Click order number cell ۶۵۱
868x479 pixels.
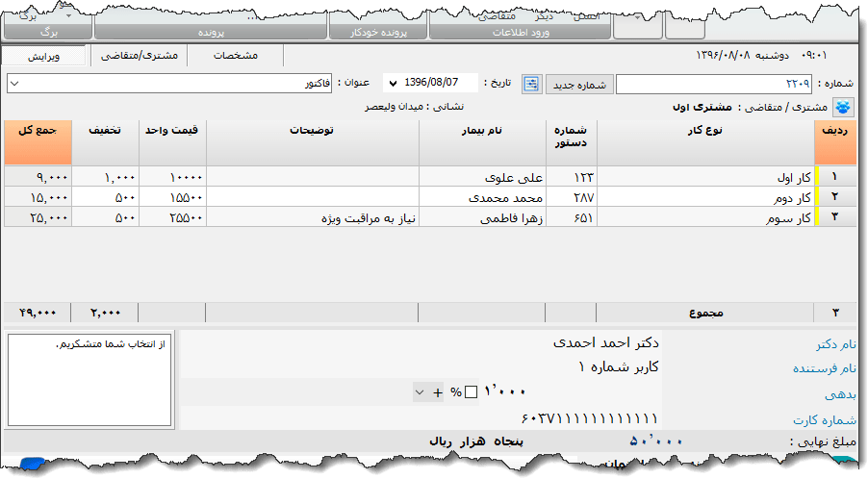point(572,218)
